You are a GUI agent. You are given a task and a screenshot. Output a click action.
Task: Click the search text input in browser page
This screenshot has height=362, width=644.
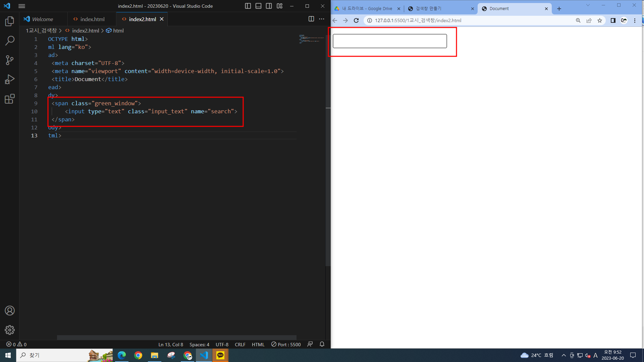click(389, 41)
